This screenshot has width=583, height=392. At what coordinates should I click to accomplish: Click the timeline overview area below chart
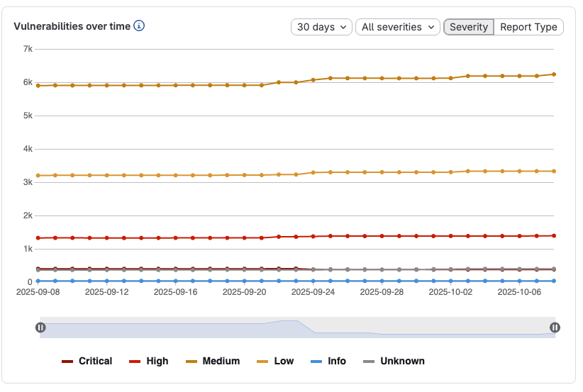tap(298, 327)
